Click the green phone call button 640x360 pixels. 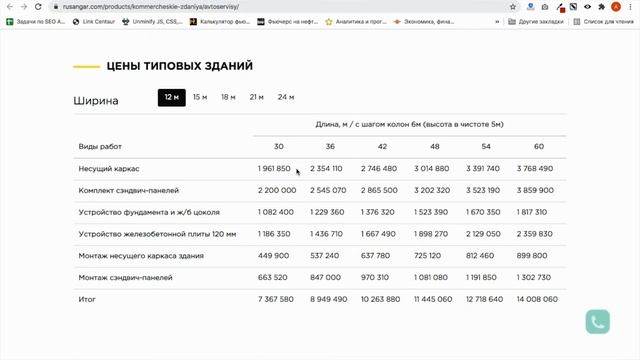(598, 322)
